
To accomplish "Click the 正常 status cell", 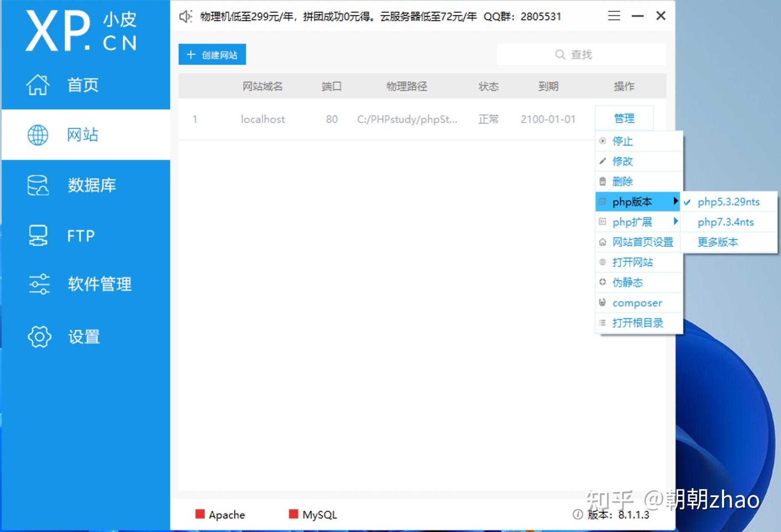I will coord(489,119).
